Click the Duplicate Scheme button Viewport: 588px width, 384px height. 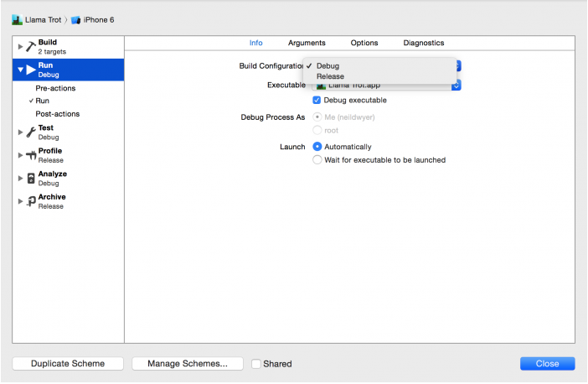(x=68, y=363)
